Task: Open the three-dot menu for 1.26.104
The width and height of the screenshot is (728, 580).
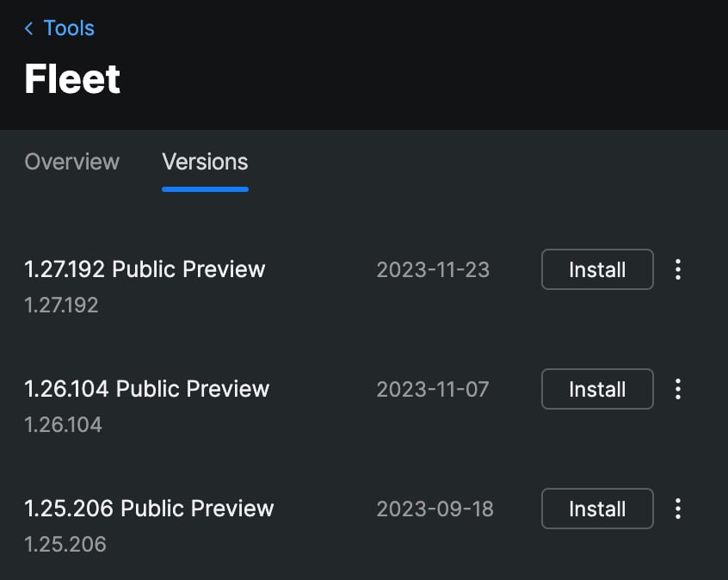Action: pos(678,389)
